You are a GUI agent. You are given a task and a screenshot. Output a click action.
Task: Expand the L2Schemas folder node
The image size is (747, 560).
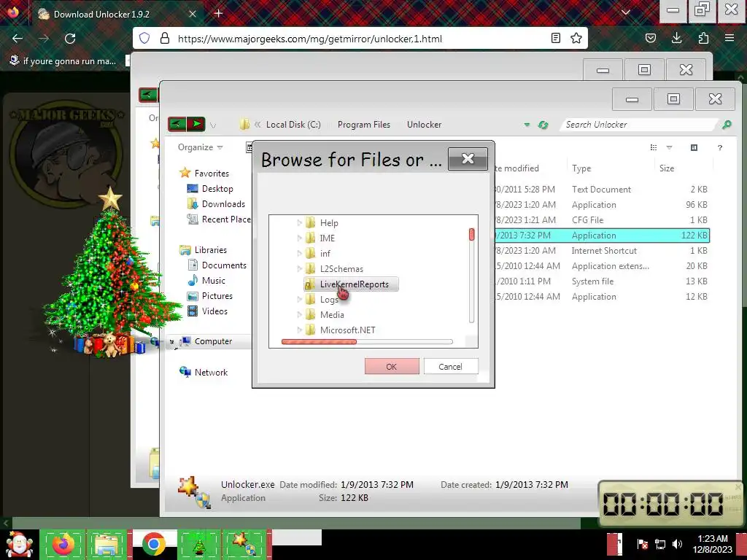[x=299, y=268]
